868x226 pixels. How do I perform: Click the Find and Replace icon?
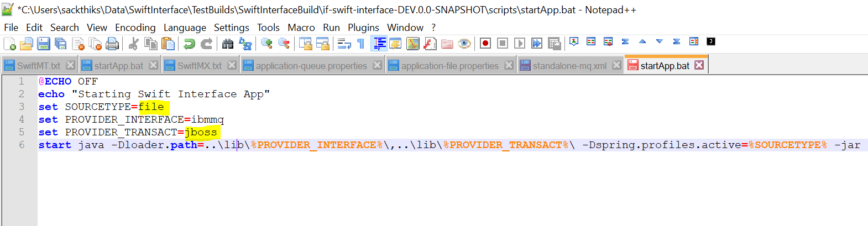(x=245, y=44)
